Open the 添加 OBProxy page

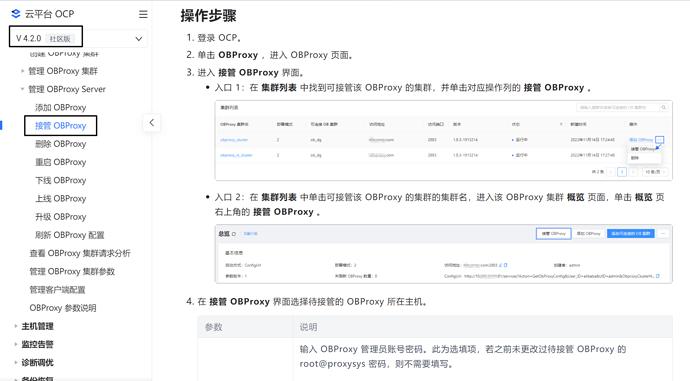pyautogui.click(x=61, y=107)
